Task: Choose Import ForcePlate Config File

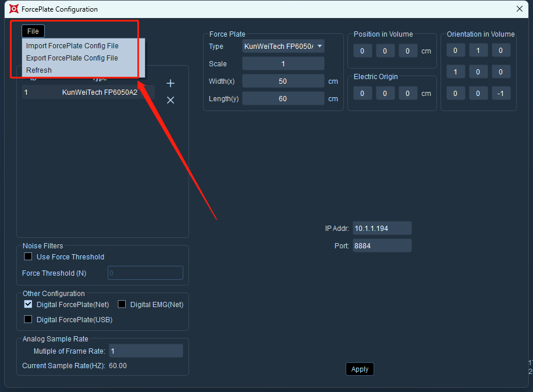Action: [72, 46]
